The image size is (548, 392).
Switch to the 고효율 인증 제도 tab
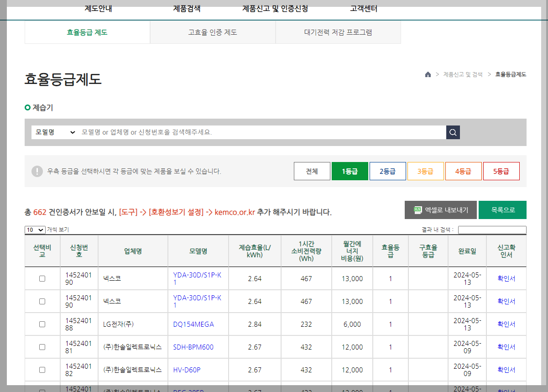coord(213,32)
